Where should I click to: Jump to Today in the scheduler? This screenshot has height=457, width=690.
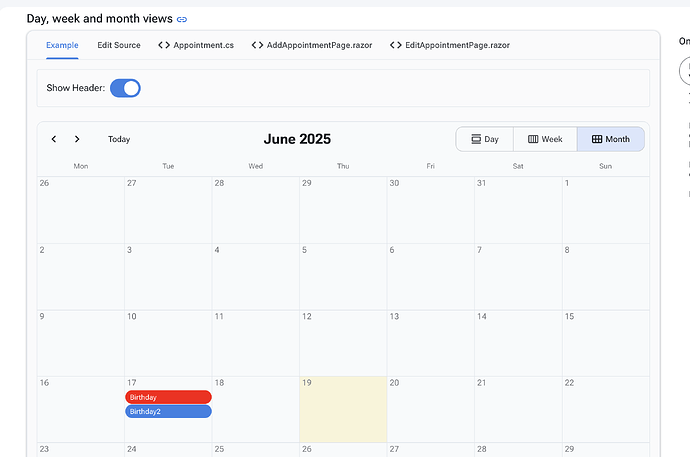[119, 139]
